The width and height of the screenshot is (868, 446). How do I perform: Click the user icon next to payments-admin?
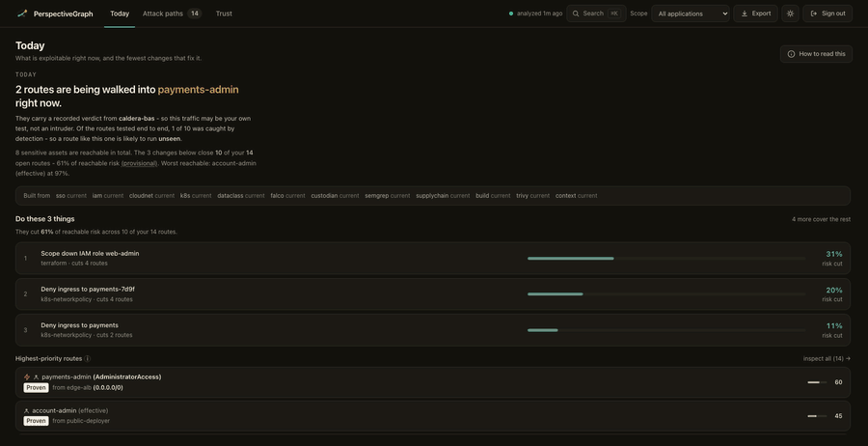point(37,377)
